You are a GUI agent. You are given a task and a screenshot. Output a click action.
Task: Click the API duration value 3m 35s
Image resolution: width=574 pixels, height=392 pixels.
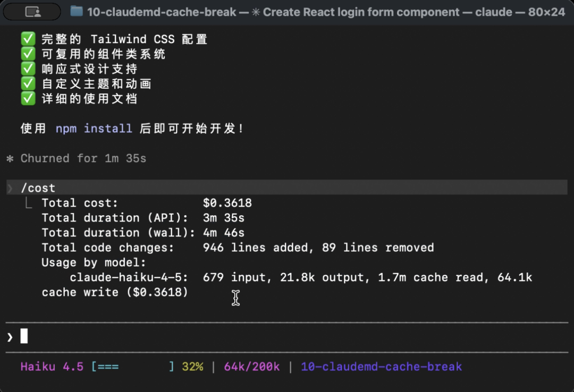click(224, 218)
